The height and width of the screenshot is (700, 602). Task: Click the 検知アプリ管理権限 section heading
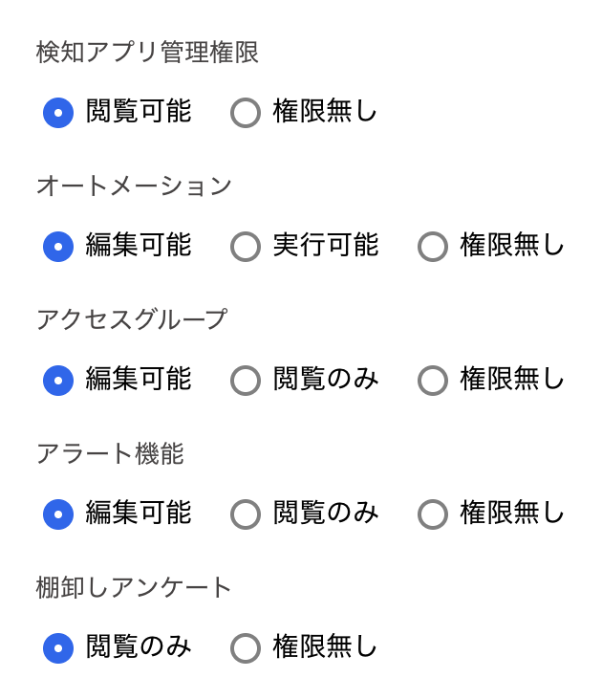click(x=147, y=52)
